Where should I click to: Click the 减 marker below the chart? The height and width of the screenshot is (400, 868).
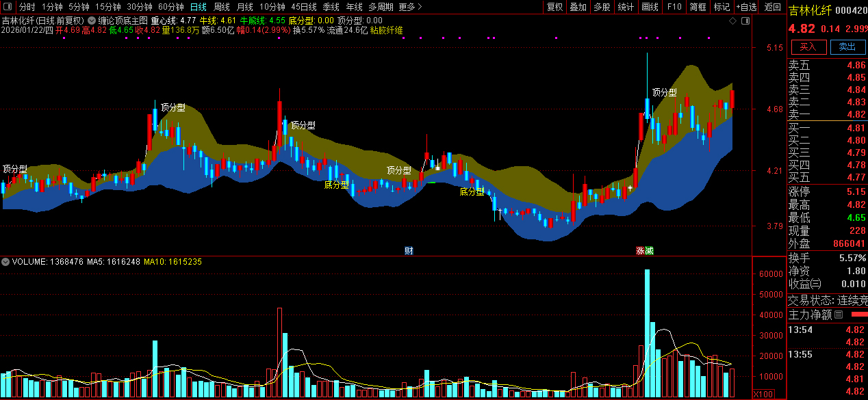(649, 251)
